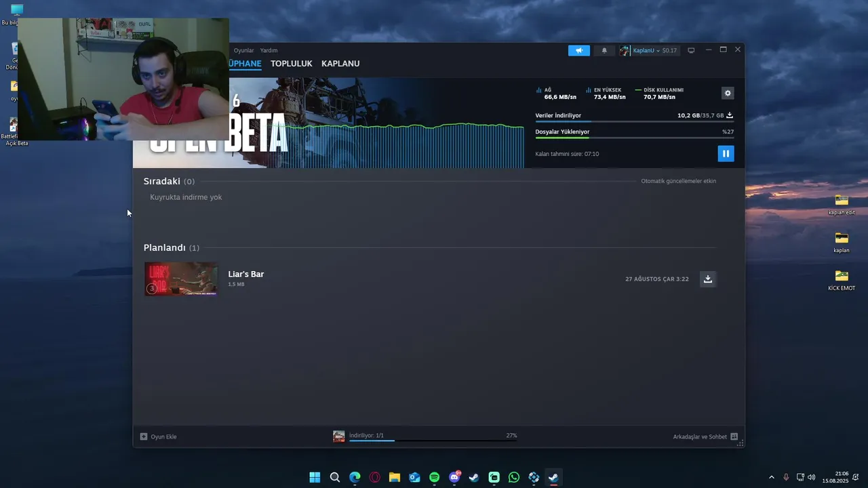Screen dimensions: 868x488
Task: Click the active Steam taskbar icon
Action: click(553, 478)
